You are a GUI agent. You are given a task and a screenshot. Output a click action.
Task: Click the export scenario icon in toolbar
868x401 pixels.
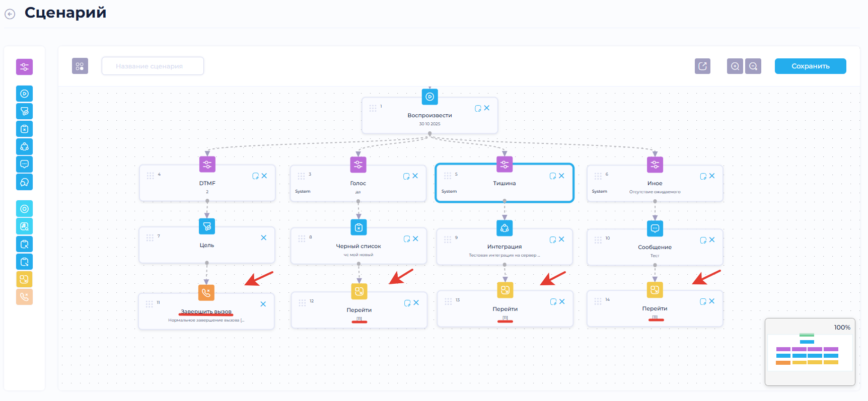[702, 66]
